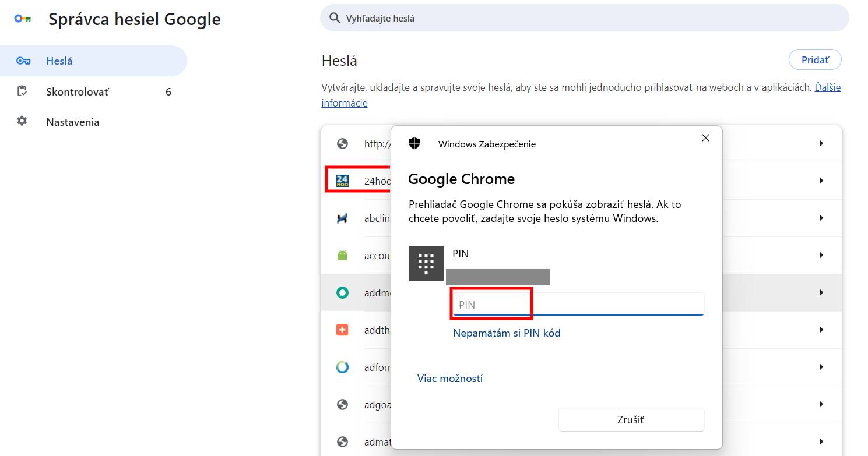This screenshot has width=868, height=456.
Task: Open the Heslá section in the sidebar
Action: (93, 61)
